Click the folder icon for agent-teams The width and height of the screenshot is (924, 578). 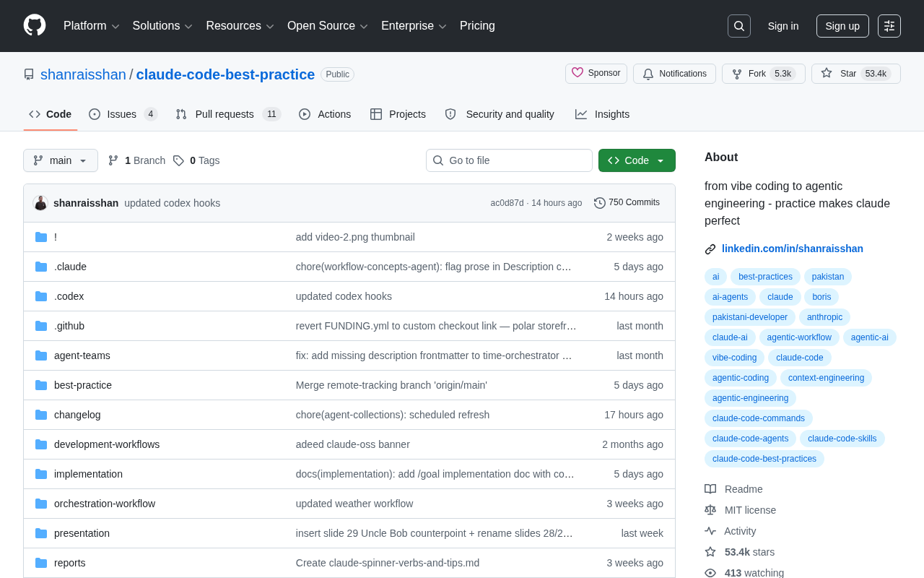pos(41,355)
